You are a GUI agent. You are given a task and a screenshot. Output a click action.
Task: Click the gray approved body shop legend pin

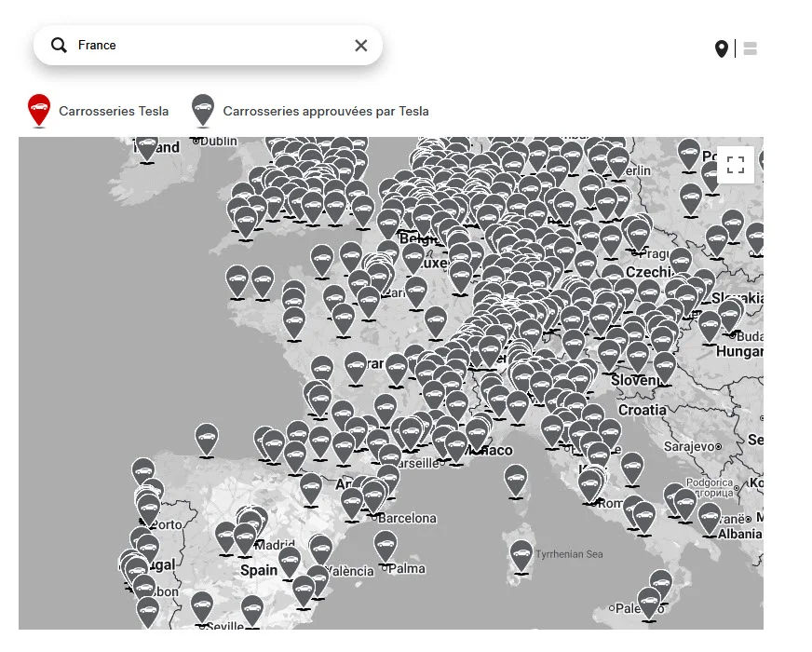[x=203, y=110]
